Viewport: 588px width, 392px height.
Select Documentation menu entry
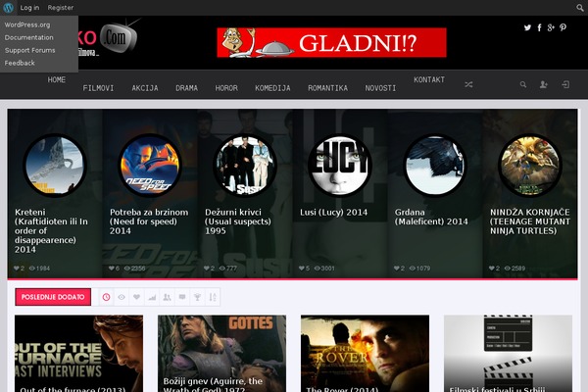click(x=28, y=37)
